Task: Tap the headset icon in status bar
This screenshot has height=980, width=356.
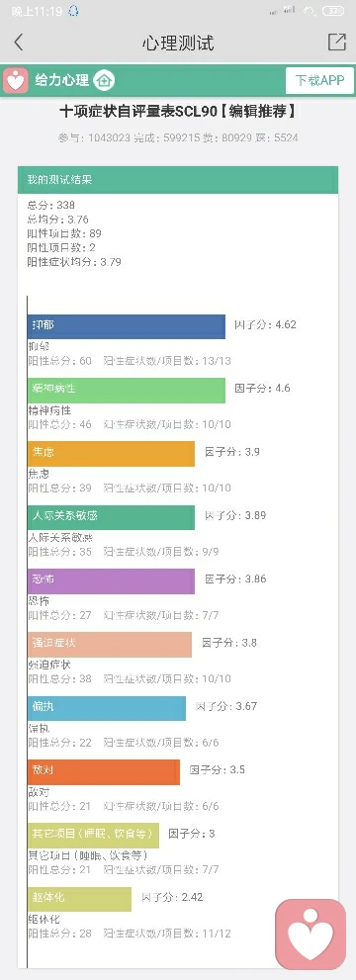Action: [74, 11]
